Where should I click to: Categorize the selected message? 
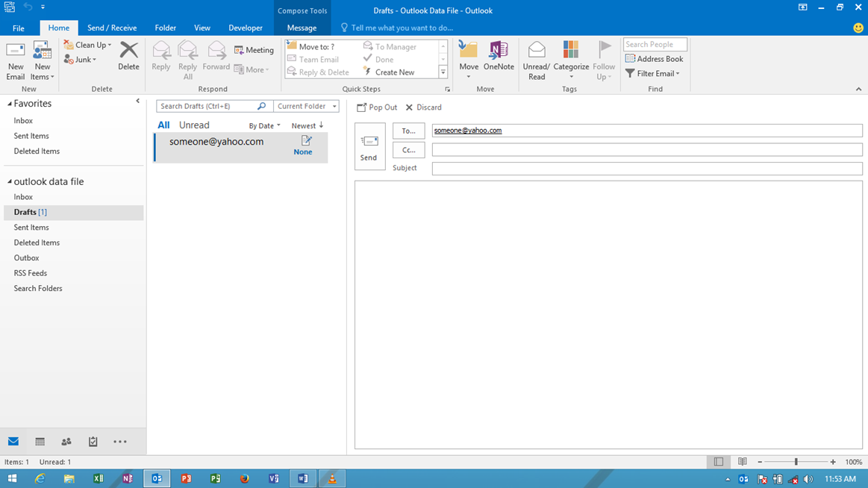571,58
